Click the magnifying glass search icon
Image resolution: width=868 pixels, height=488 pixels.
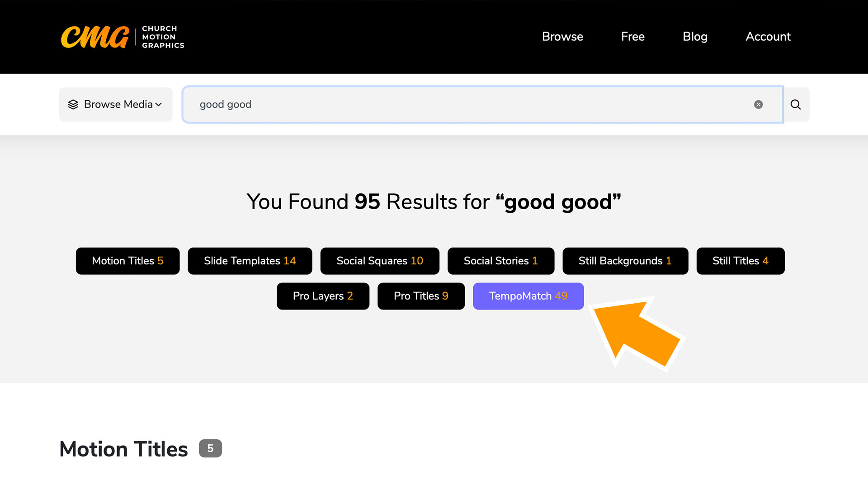(x=796, y=104)
